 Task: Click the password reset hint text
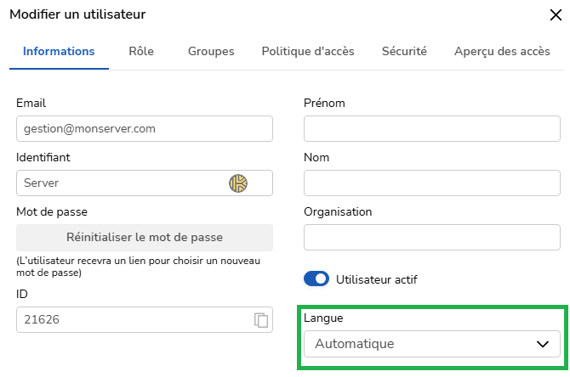(138, 266)
